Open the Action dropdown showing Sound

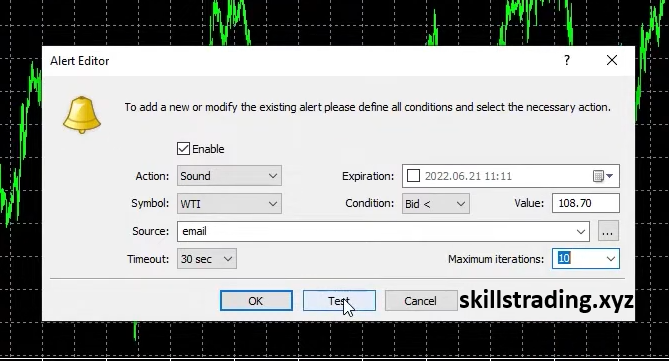pos(229,176)
